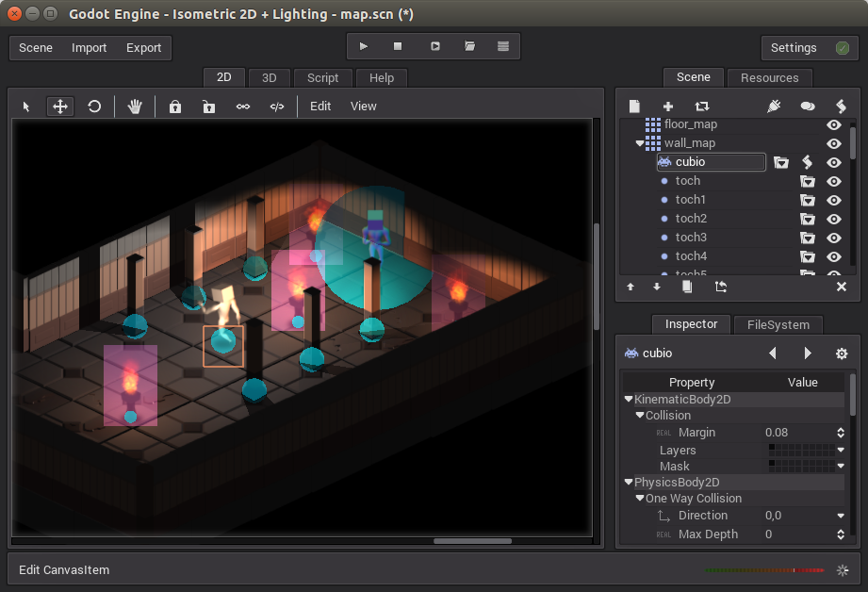Image resolution: width=868 pixels, height=592 pixels.
Task: Toggle visibility of floor_map node
Action: (x=834, y=124)
